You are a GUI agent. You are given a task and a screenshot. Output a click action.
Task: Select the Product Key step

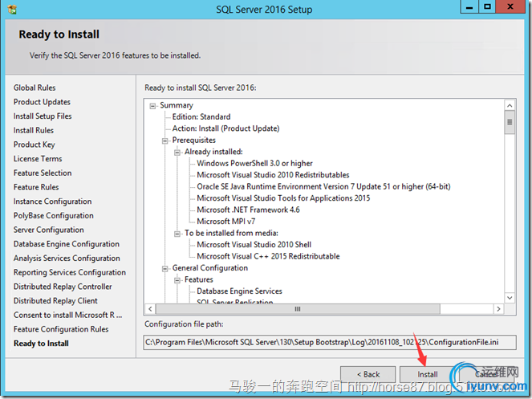(34, 145)
